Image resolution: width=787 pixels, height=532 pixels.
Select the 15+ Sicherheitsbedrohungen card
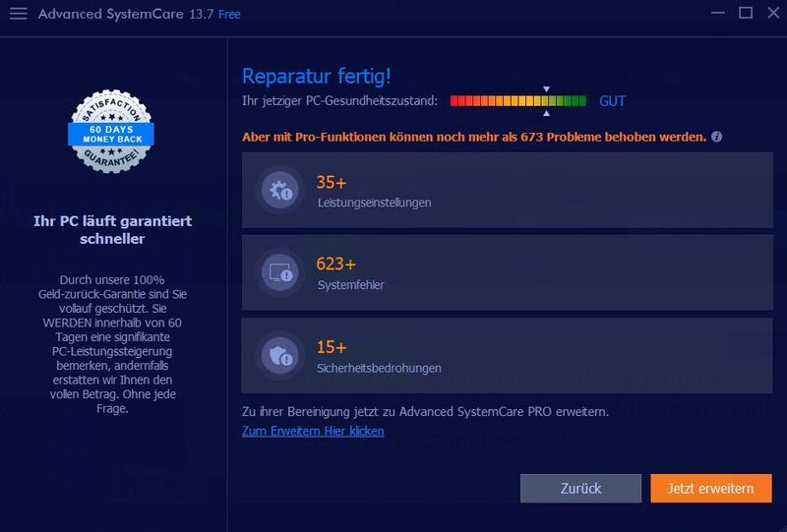click(x=508, y=355)
